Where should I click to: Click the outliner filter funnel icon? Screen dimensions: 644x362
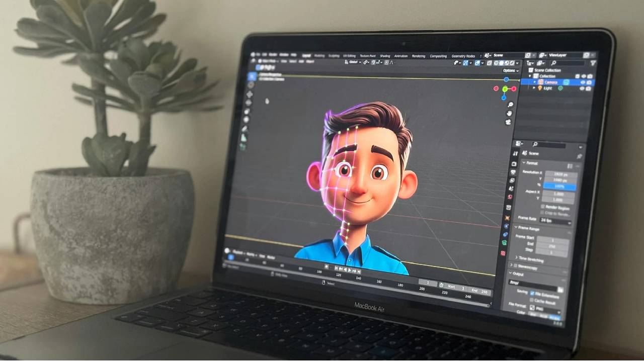[x=593, y=63]
